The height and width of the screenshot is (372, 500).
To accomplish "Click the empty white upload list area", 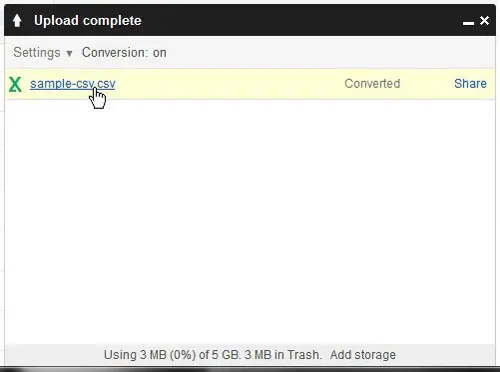I will pyautogui.click(x=250, y=222).
